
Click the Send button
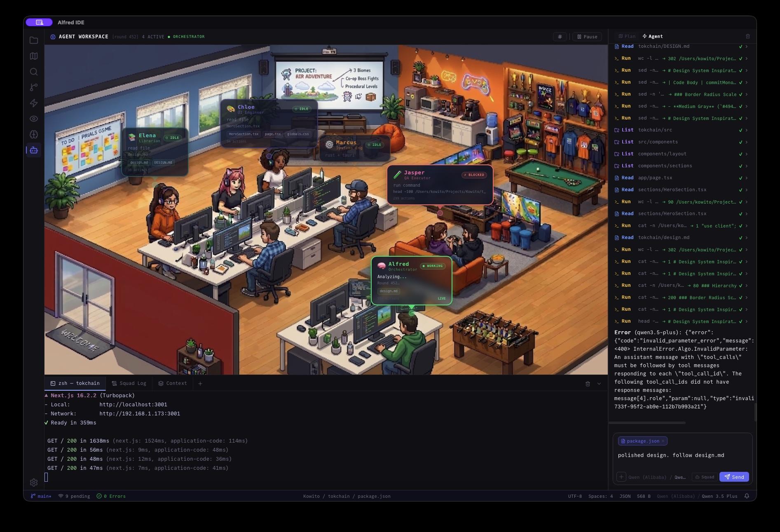(734, 477)
